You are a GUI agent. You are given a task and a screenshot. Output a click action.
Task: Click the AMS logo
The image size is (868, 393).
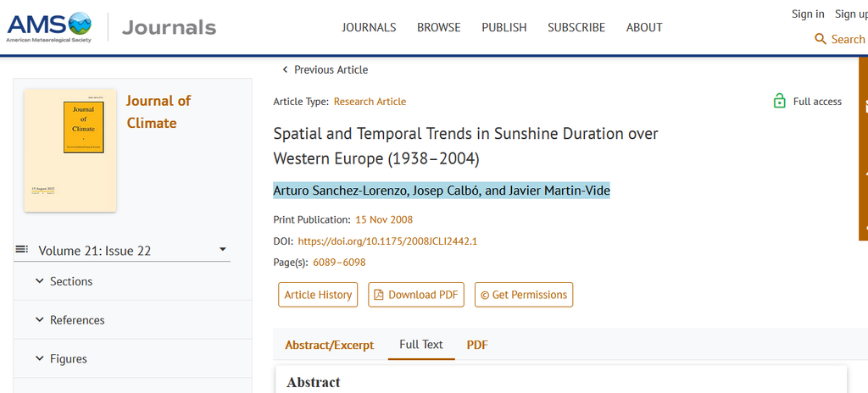tap(48, 27)
